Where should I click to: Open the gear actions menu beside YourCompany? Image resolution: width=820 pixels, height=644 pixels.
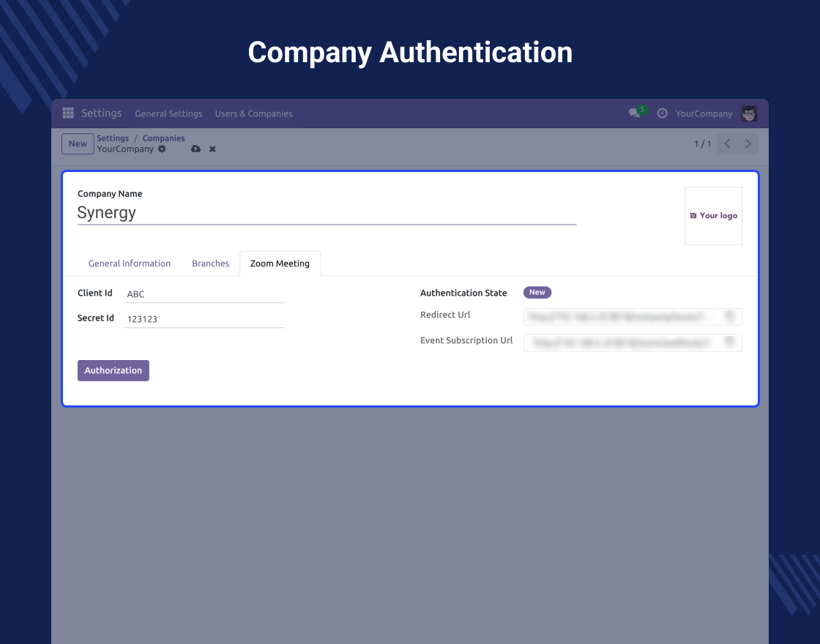click(x=163, y=149)
